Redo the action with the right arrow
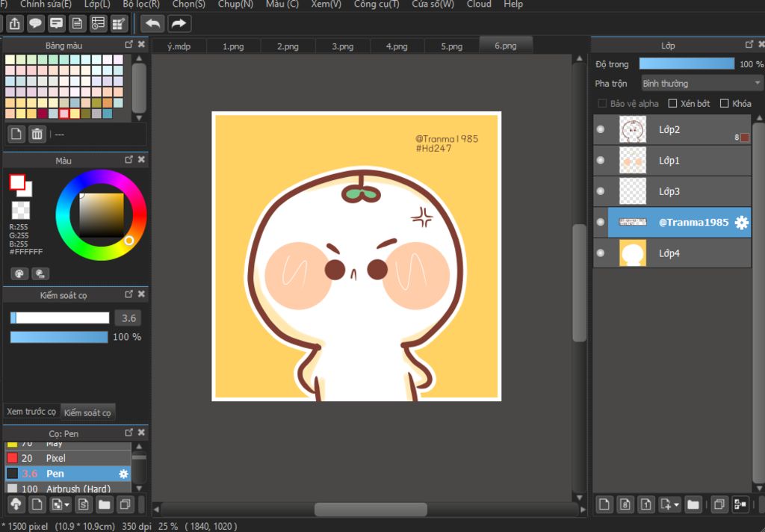 pos(179,23)
